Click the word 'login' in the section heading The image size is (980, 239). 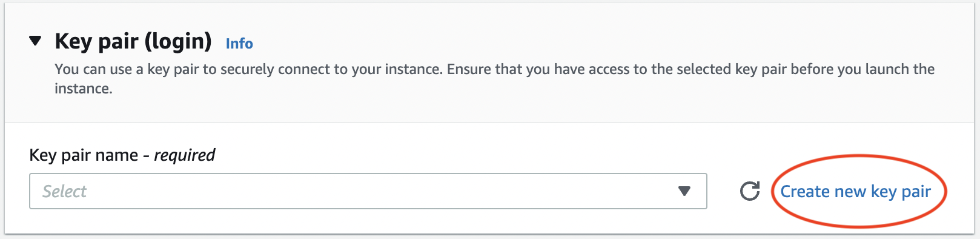click(177, 41)
